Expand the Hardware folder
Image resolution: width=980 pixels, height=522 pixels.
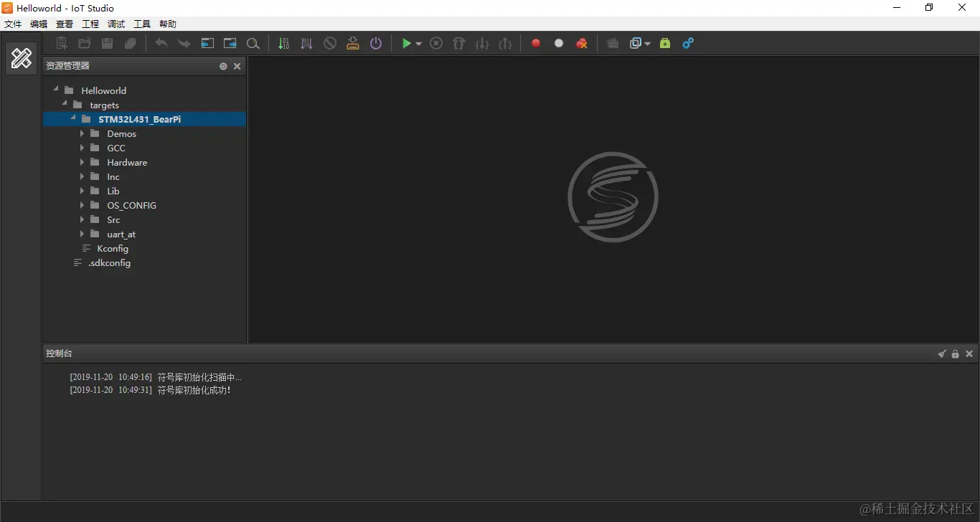(x=82, y=162)
